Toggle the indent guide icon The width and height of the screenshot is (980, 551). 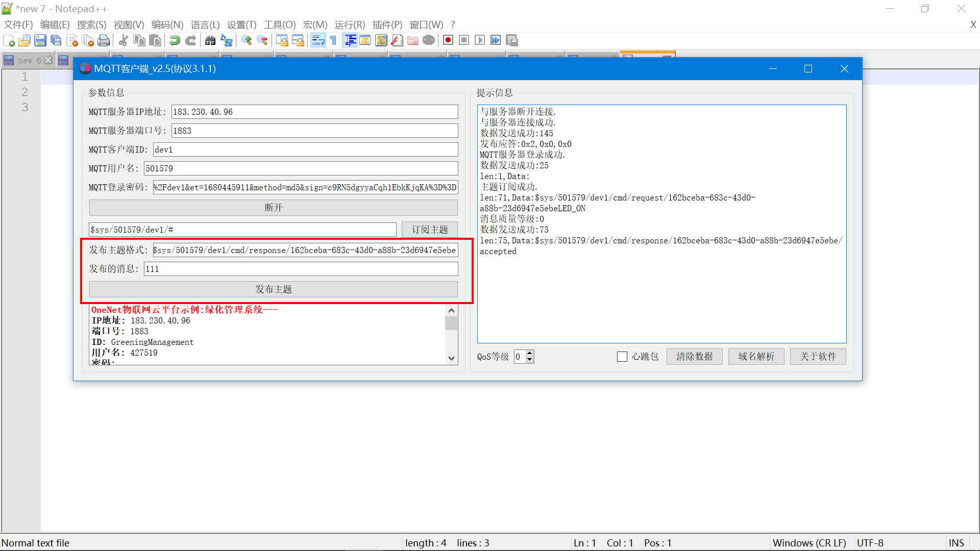[x=350, y=40]
